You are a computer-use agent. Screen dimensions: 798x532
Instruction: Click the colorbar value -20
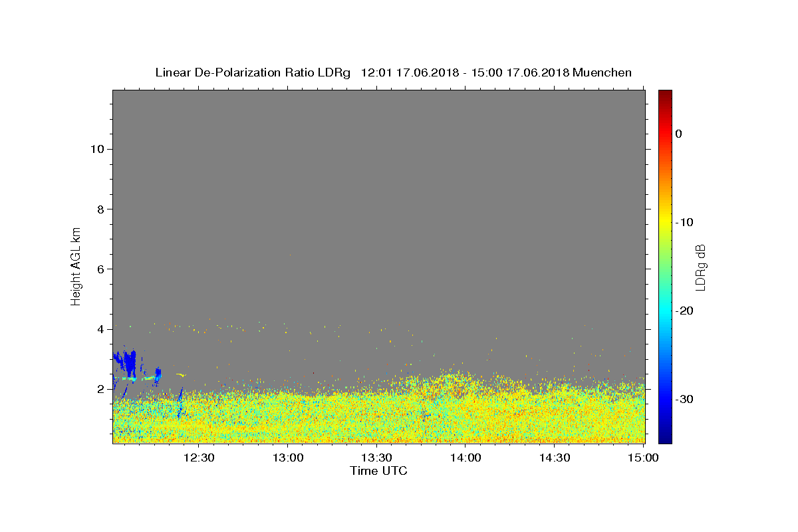pos(685,311)
